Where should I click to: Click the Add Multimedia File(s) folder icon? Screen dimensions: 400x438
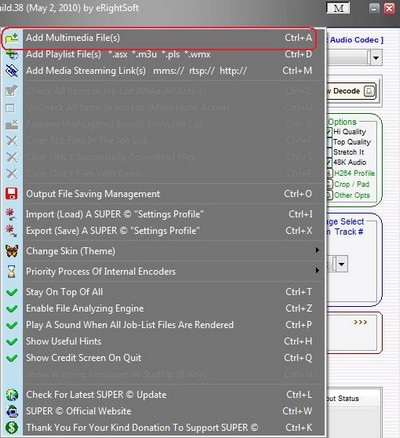click(12, 38)
